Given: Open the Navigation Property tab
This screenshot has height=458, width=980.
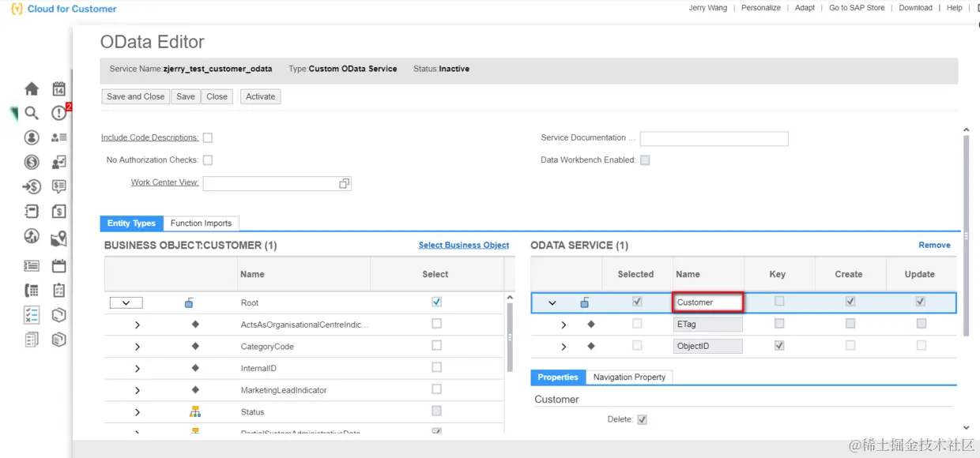Looking at the screenshot, I should point(629,377).
